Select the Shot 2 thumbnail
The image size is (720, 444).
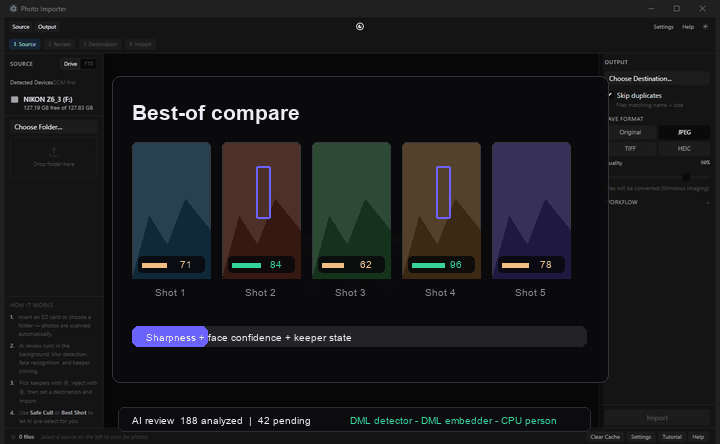click(261, 210)
